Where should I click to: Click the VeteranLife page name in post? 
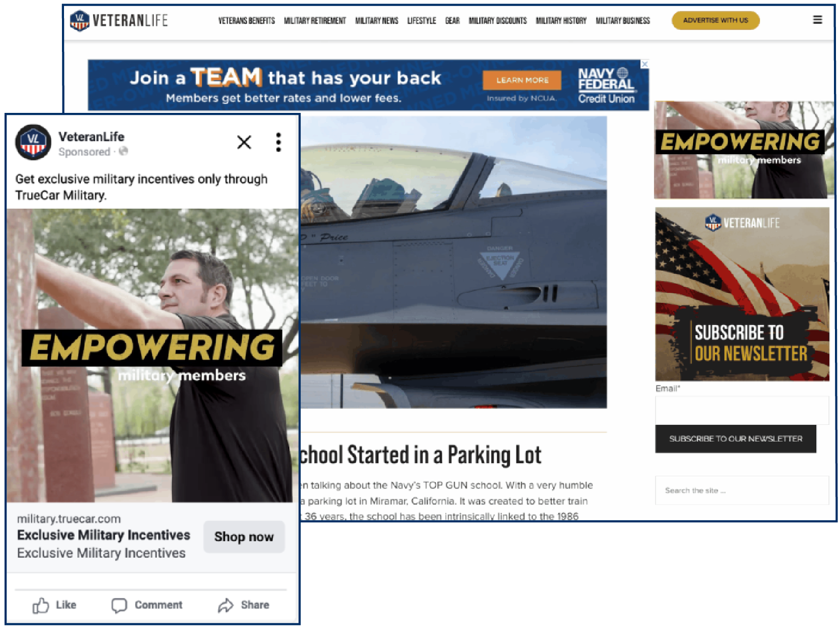pyautogui.click(x=91, y=137)
